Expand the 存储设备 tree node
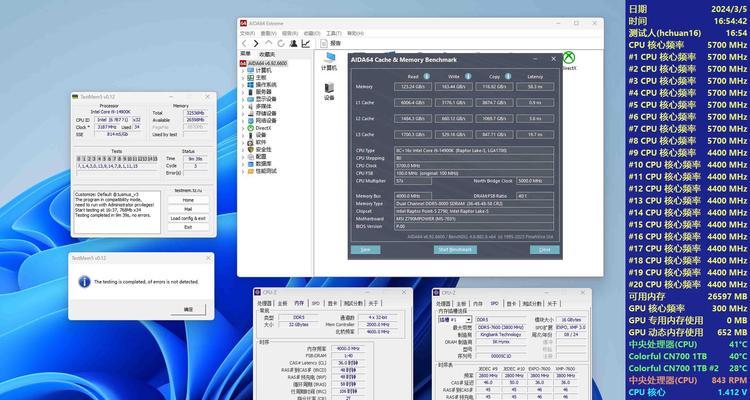750x400 pixels. click(243, 113)
